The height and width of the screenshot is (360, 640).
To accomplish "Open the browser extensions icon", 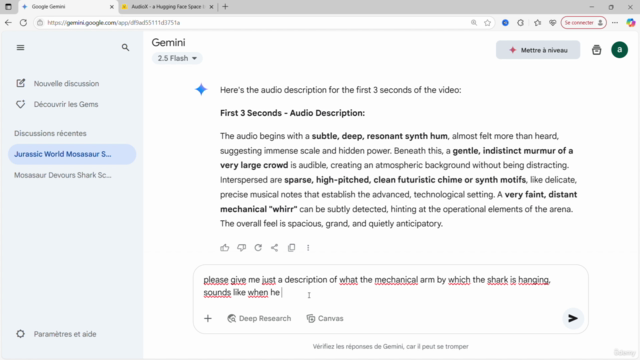I will (520, 22).
